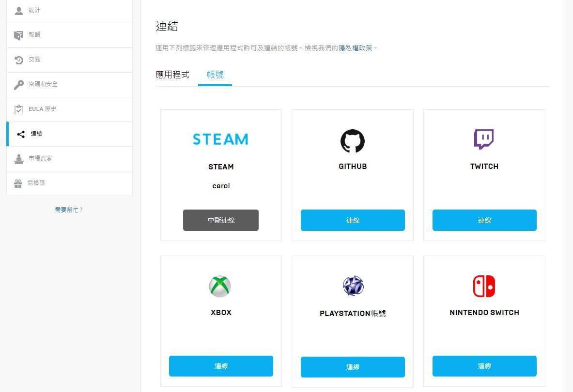
Task: Click the history icon beside 交易
Action: (x=19, y=59)
